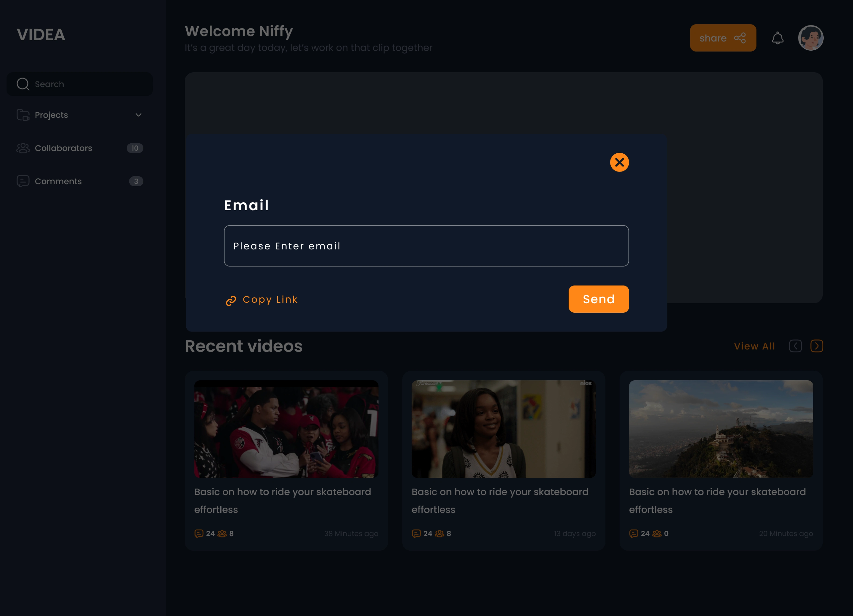Go to next recent videos page
The width and height of the screenshot is (853, 616).
tap(817, 346)
